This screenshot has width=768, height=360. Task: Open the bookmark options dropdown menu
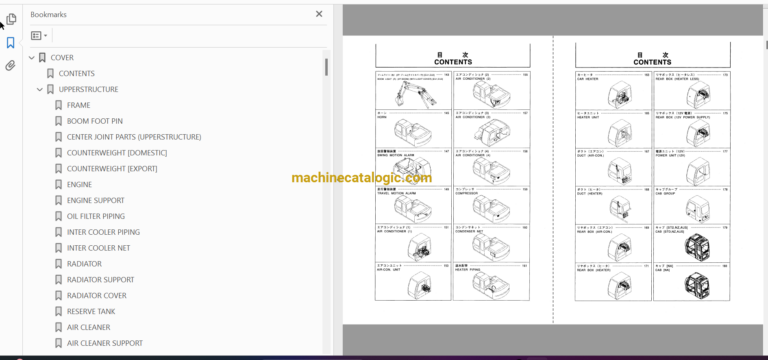39,36
